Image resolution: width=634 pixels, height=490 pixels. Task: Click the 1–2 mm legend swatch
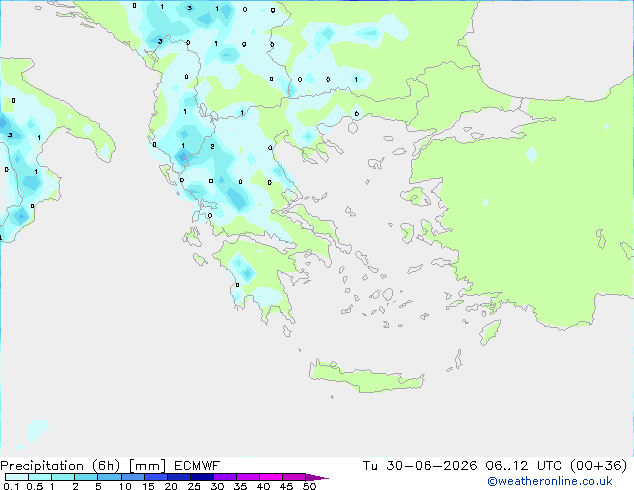[x=63, y=477]
